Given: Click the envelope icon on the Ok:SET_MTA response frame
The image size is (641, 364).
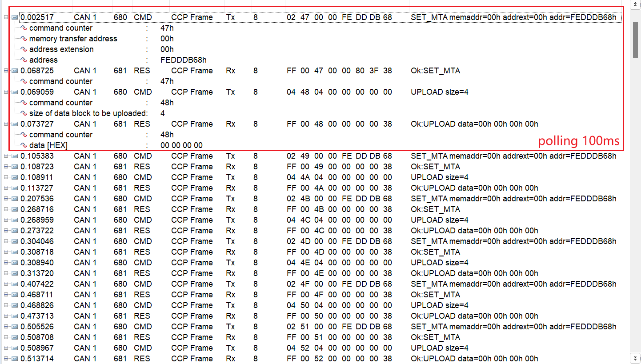Looking at the screenshot, I should pyautogui.click(x=15, y=70).
